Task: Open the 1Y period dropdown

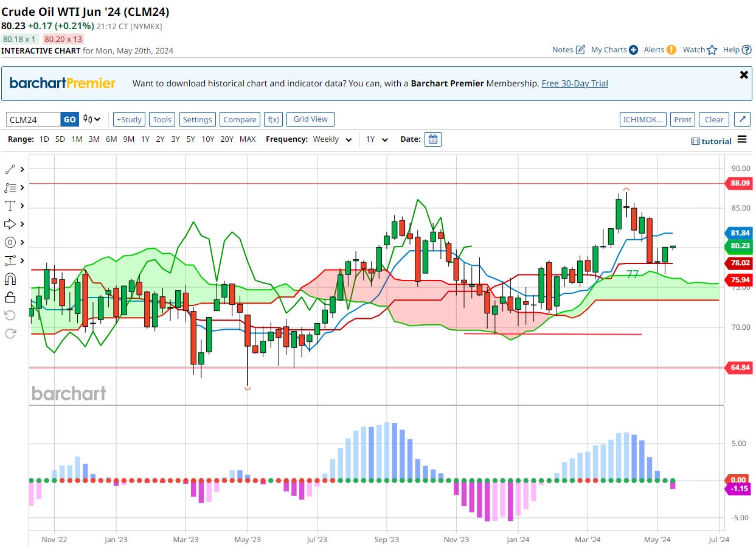Action: (x=377, y=139)
